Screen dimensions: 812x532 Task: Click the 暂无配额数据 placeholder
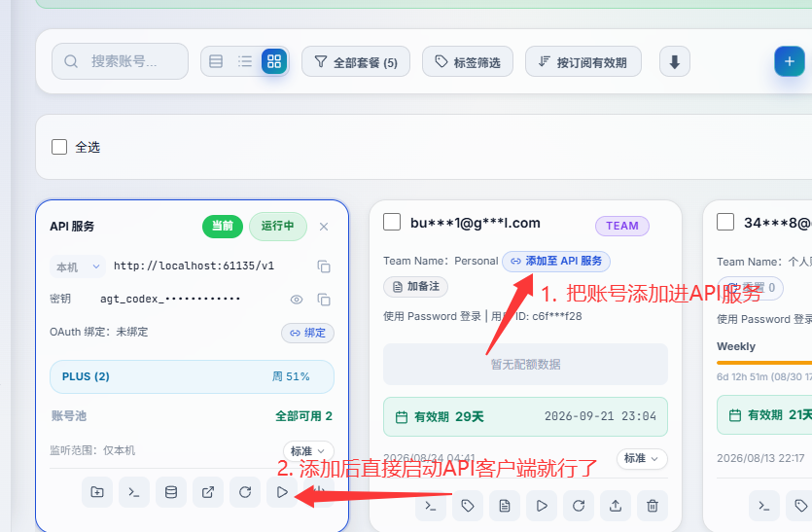pos(526,364)
